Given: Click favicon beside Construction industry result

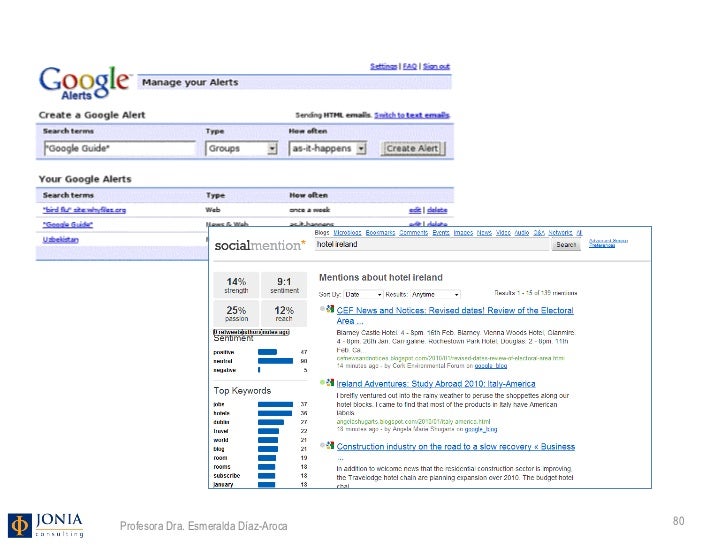Looking at the screenshot, I should coord(330,445).
